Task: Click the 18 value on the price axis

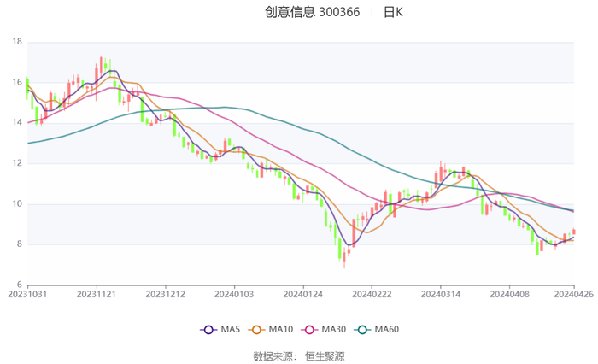Action: 16,42
